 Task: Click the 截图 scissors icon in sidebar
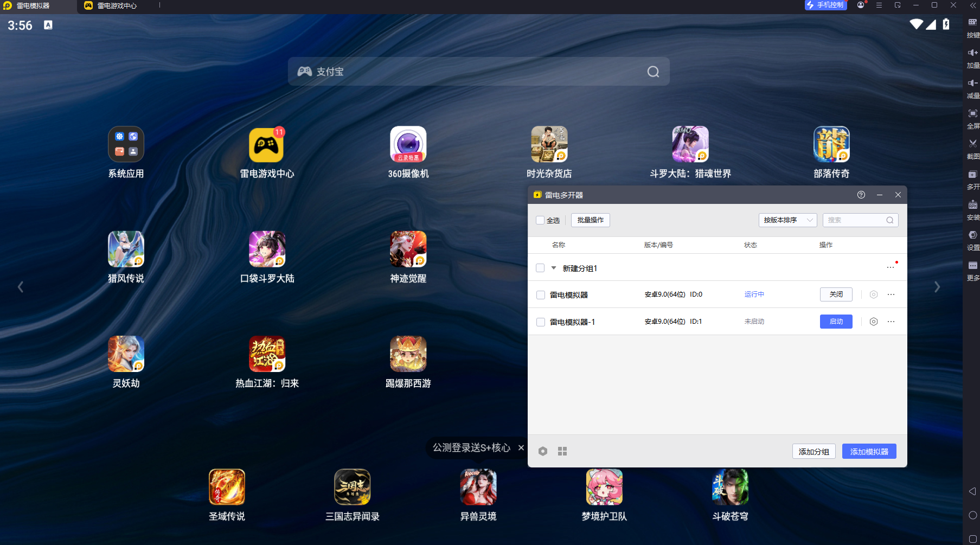click(x=972, y=144)
